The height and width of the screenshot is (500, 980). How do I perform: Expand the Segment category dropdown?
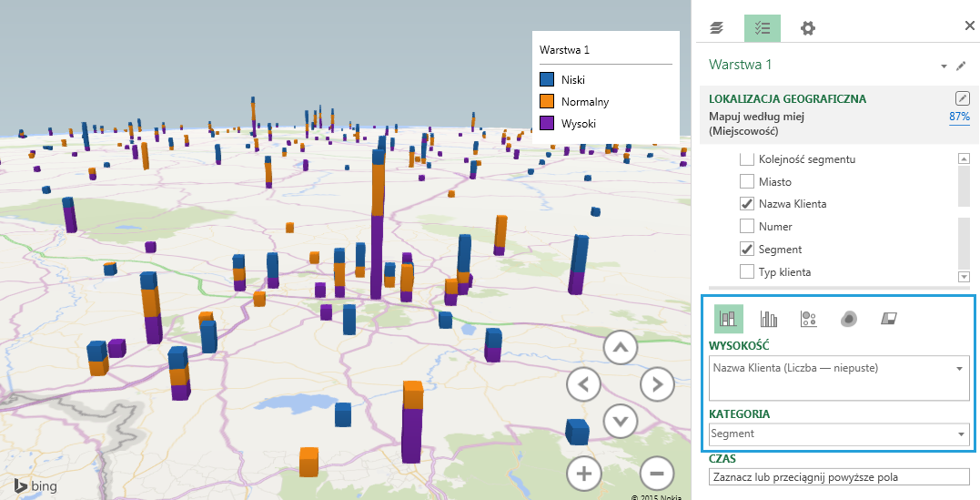point(961,434)
